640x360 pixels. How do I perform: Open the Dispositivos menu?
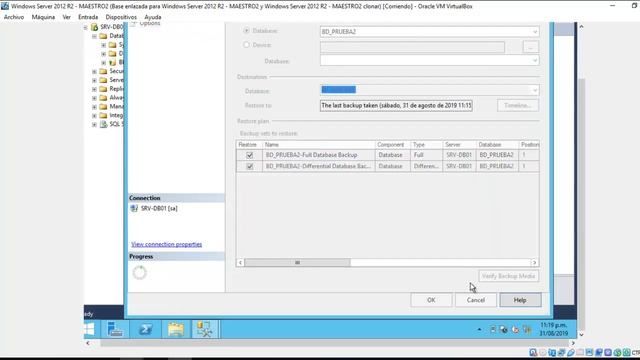[121, 17]
